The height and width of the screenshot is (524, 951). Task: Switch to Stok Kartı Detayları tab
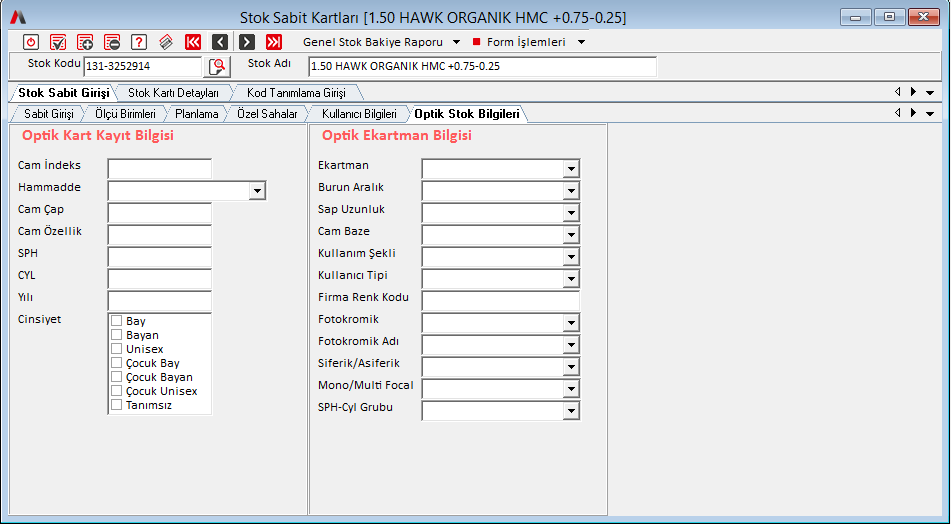click(173, 93)
